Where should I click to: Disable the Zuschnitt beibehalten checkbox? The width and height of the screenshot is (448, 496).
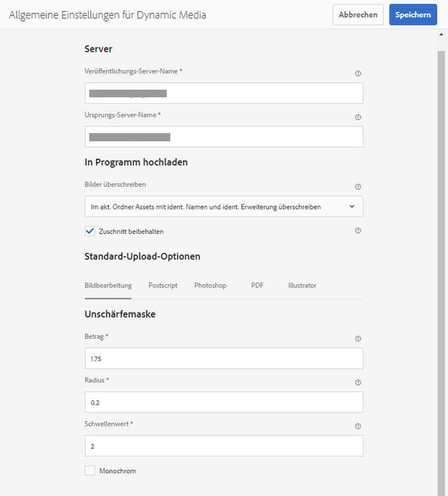pyautogui.click(x=90, y=231)
